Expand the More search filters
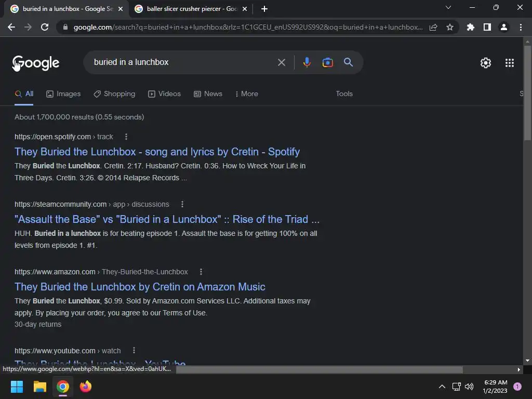This screenshot has width=532, height=399. coord(247,94)
